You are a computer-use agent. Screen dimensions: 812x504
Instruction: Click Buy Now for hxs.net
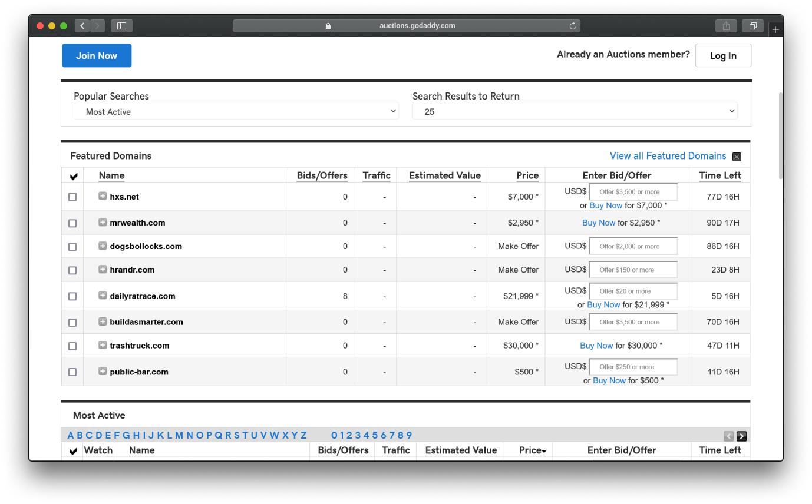tap(606, 205)
